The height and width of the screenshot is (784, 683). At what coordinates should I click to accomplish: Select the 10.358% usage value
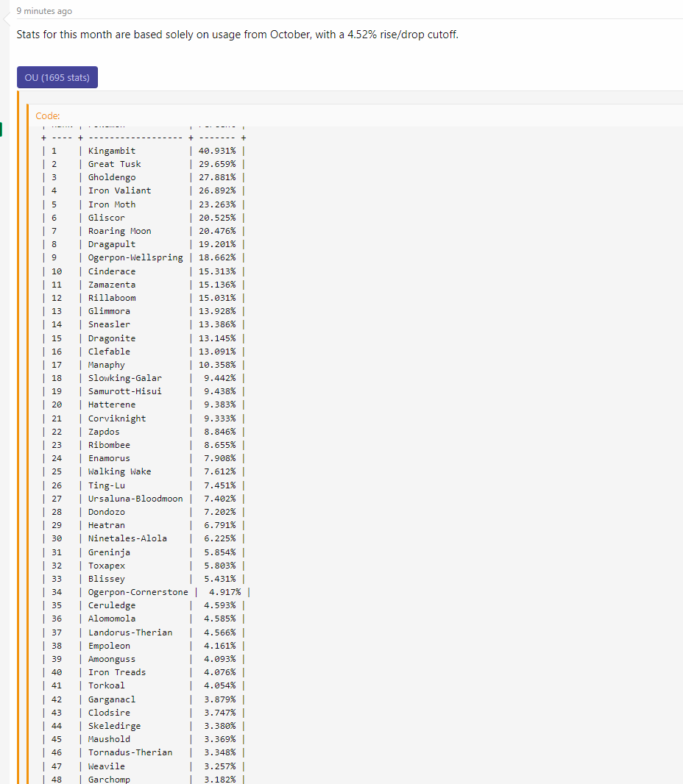pyautogui.click(x=217, y=365)
